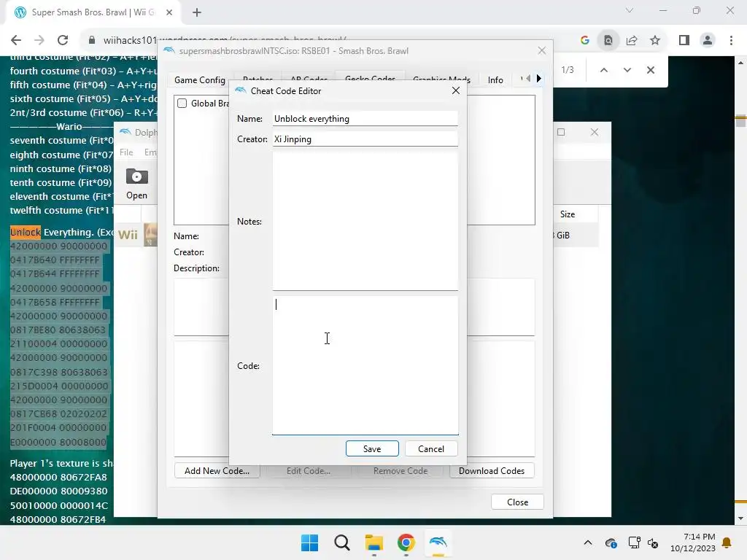Open a new browser tab

pos(197,12)
